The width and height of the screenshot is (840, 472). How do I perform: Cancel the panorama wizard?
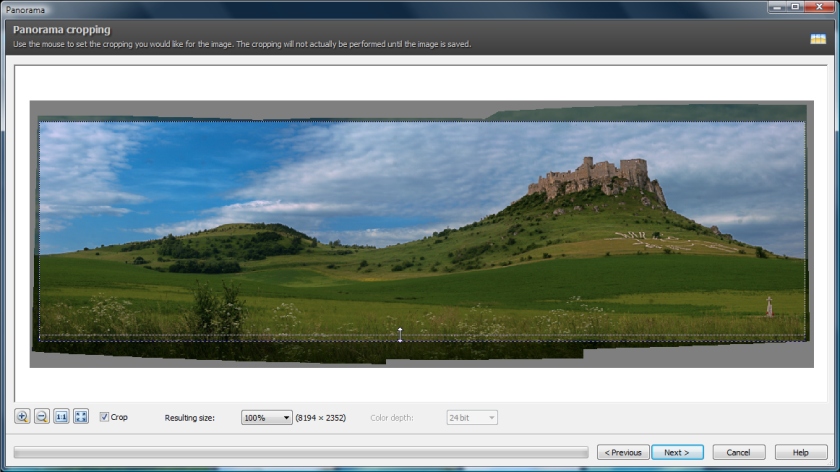point(738,452)
